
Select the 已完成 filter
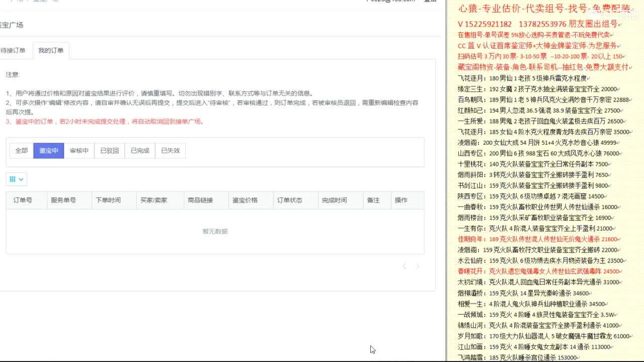(x=139, y=150)
